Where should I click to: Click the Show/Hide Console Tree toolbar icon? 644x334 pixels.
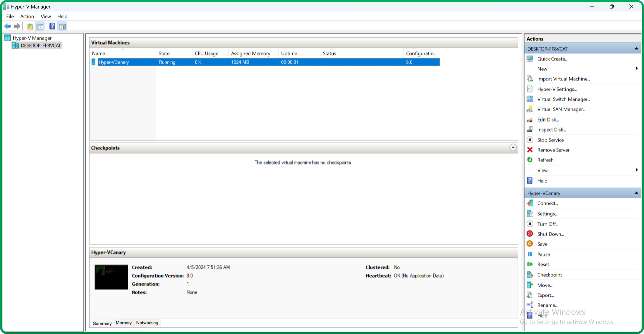pos(40,26)
